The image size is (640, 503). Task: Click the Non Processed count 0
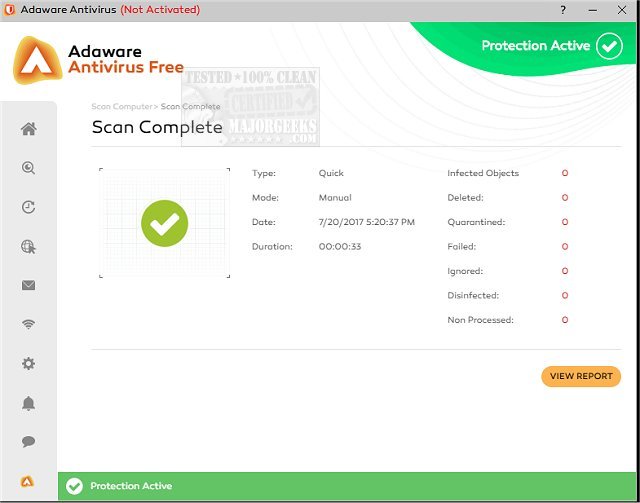pyautogui.click(x=565, y=320)
